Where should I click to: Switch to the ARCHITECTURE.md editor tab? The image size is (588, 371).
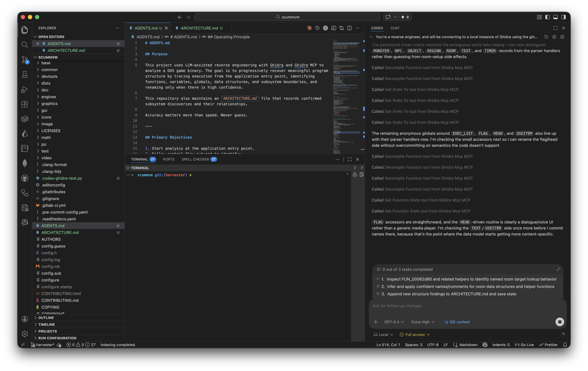click(x=199, y=28)
